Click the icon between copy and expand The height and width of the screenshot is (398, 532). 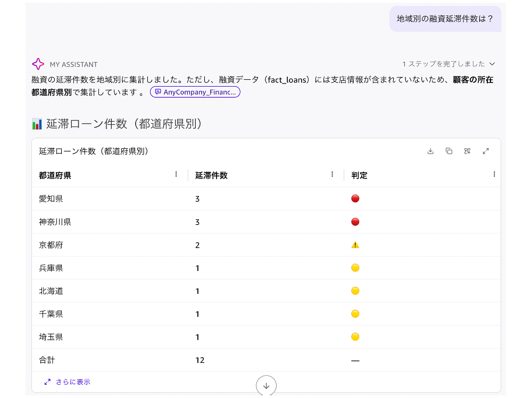(467, 151)
